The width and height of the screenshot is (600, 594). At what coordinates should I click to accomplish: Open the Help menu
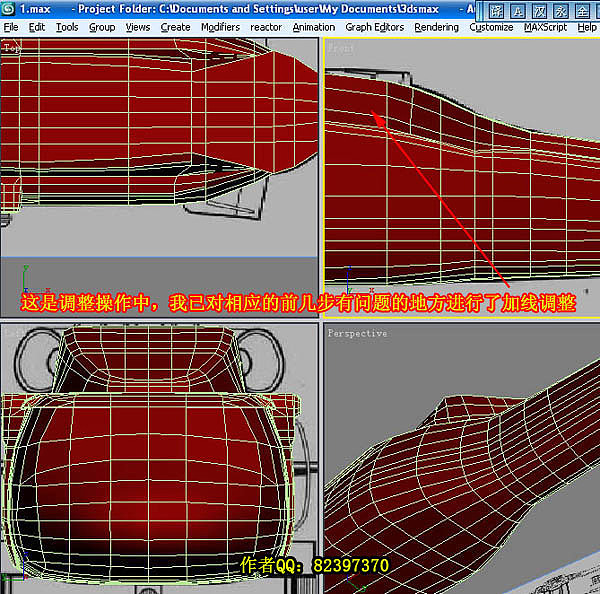click(587, 27)
